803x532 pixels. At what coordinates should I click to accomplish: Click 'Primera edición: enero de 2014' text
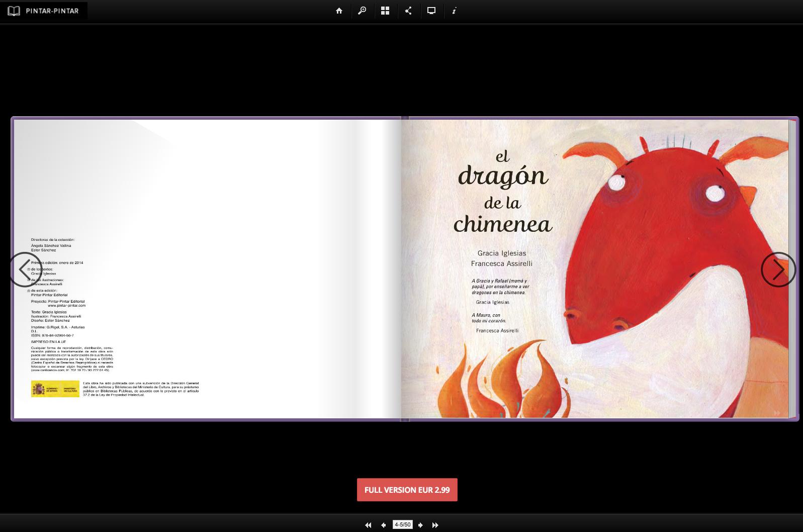click(57, 262)
